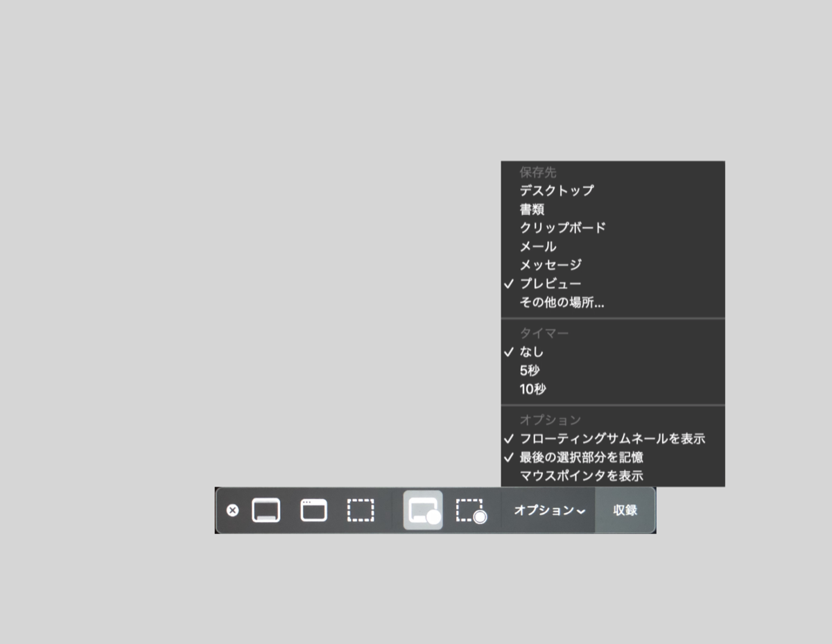Dismiss the screenshot toolbar with the X icon
832x644 pixels.
click(232, 510)
